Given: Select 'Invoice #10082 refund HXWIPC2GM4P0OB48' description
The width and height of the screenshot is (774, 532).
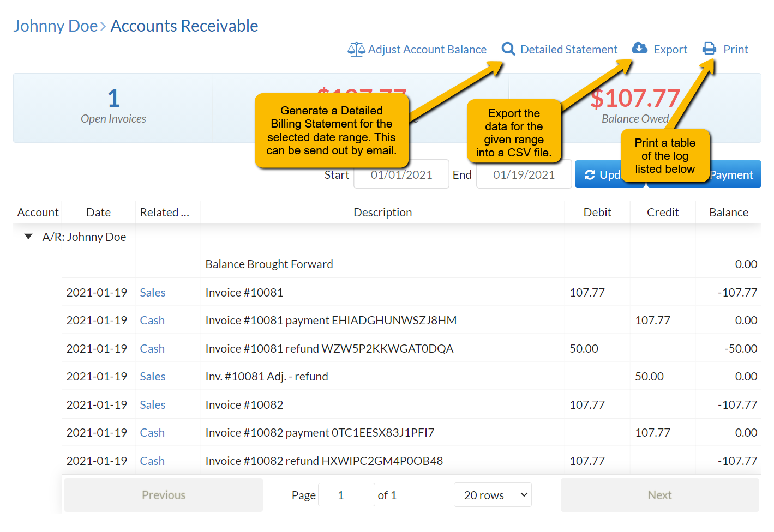Looking at the screenshot, I should 324,461.
